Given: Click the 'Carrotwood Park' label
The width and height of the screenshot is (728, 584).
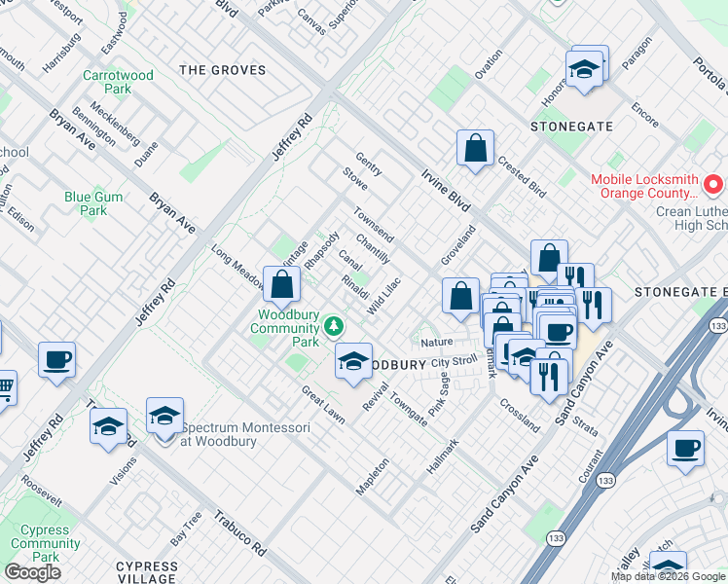Looking at the screenshot, I should 118,82.
